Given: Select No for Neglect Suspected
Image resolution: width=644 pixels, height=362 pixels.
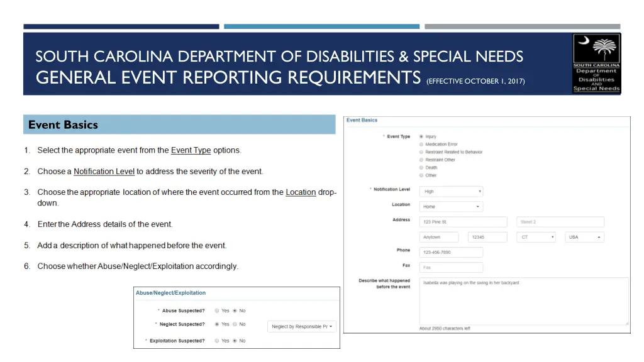Looking at the screenshot, I should [x=235, y=324].
